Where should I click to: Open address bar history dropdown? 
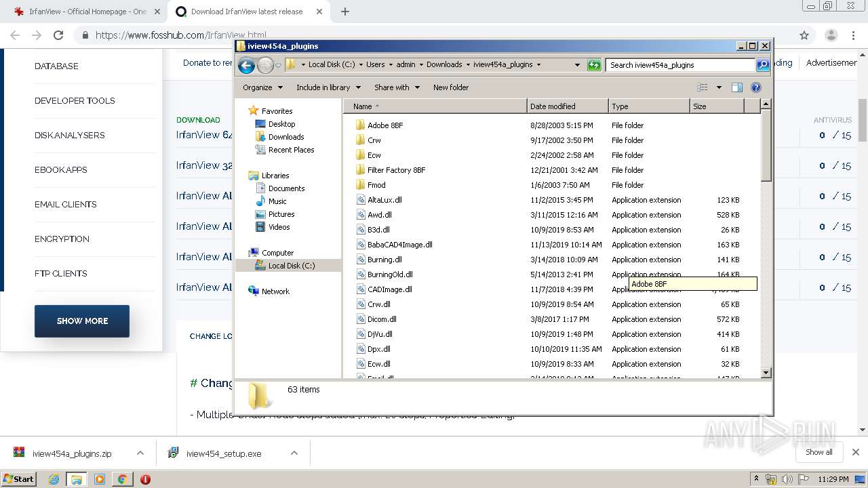577,65
